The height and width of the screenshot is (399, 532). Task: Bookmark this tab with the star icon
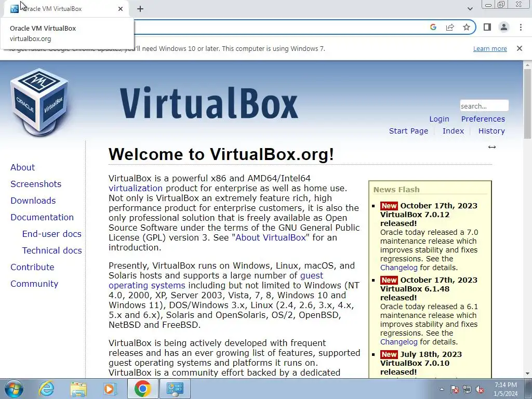click(x=467, y=27)
